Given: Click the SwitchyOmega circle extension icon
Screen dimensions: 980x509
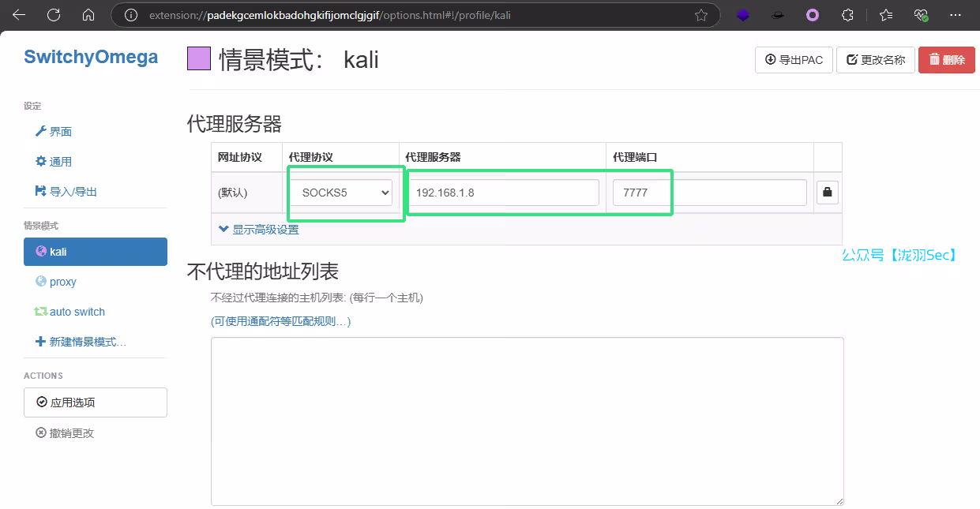Looking at the screenshot, I should click(x=813, y=15).
